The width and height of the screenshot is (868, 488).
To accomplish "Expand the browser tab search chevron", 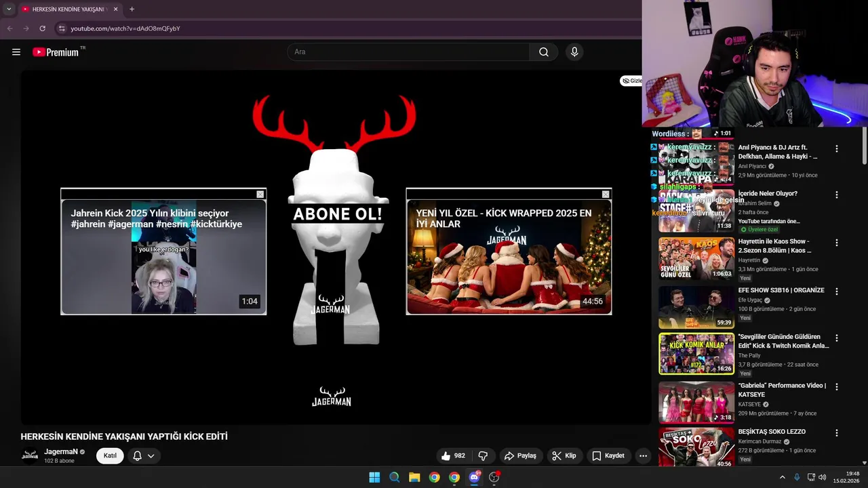I will [x=9, y=9].
